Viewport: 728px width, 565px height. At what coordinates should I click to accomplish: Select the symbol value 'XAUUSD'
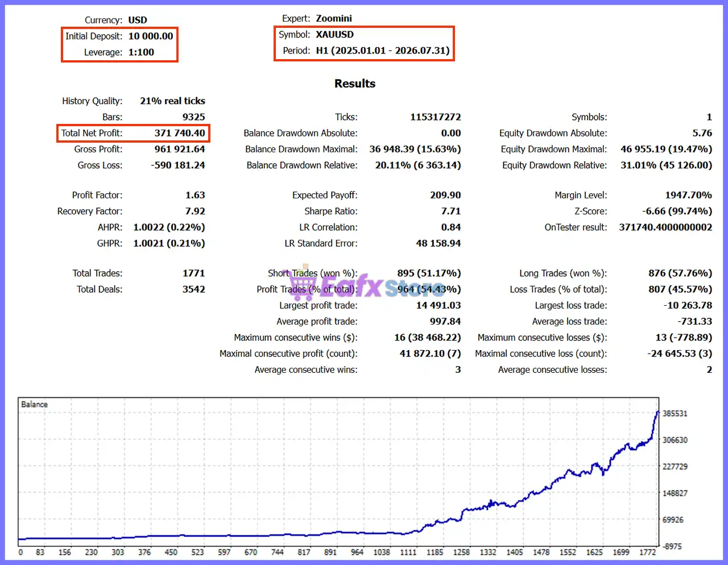tap(335, 34)
